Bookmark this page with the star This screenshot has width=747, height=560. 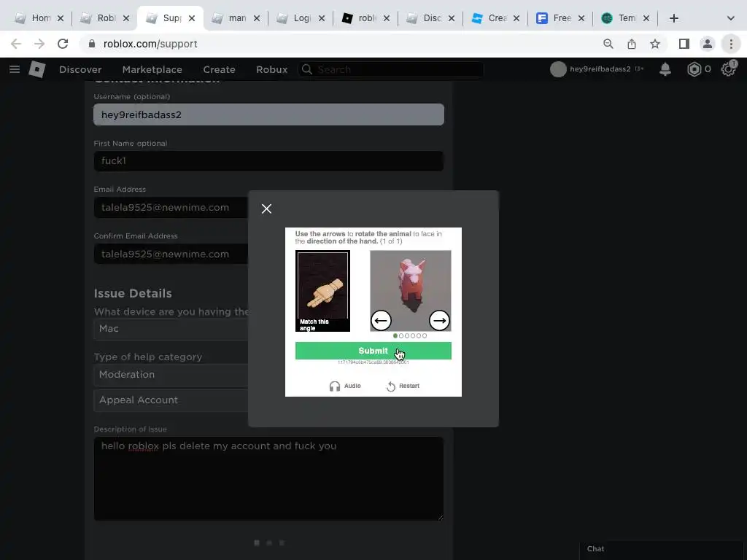655,44
